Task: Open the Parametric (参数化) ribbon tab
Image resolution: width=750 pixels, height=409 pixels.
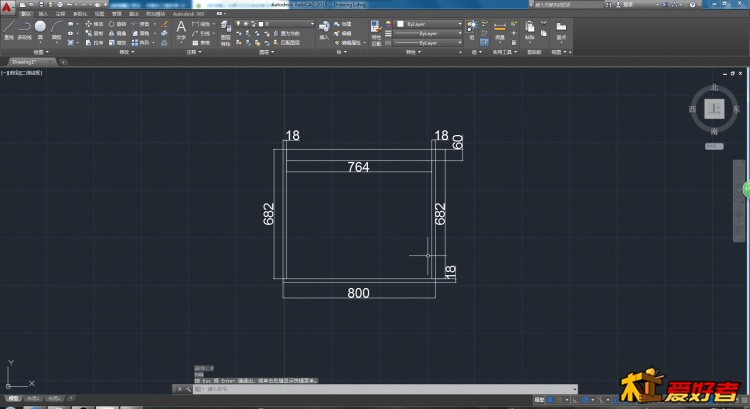Action: pos(79,14)
